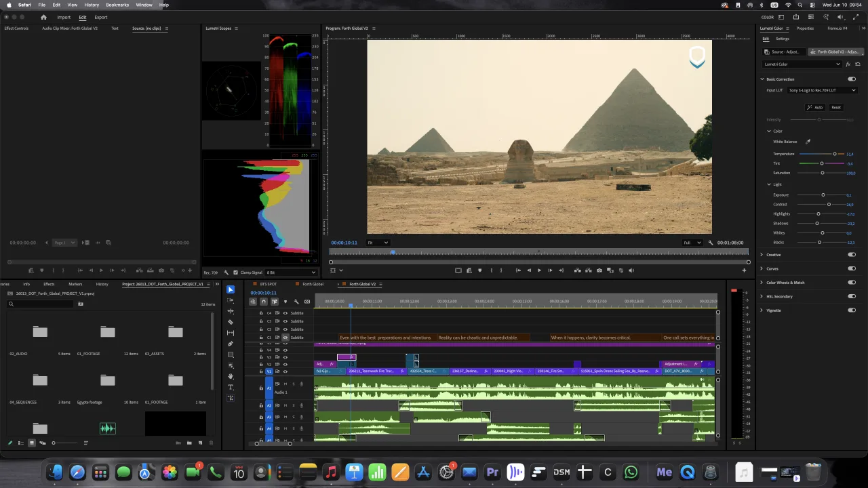Open Media Encoder from the Dock

665,472
